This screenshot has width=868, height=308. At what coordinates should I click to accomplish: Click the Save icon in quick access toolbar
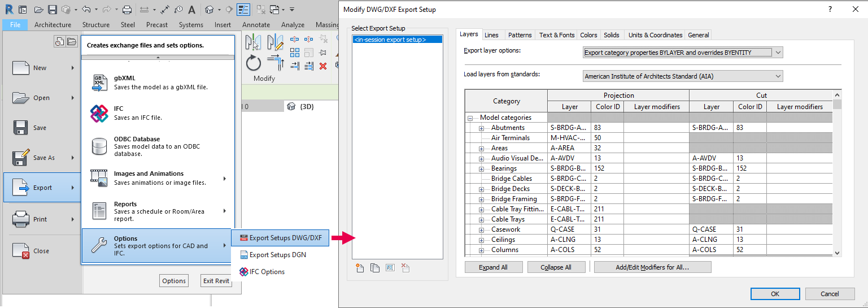click(x=53, y=10)
